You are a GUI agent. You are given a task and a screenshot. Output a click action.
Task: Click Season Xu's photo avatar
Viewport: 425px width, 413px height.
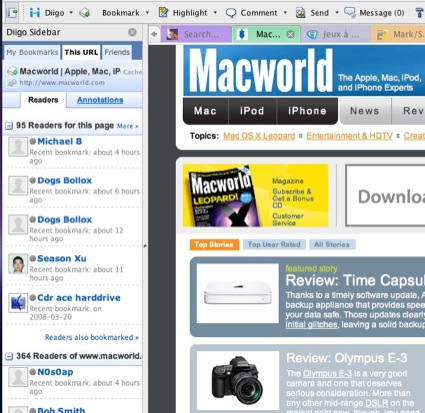click(x=18, y=264)
